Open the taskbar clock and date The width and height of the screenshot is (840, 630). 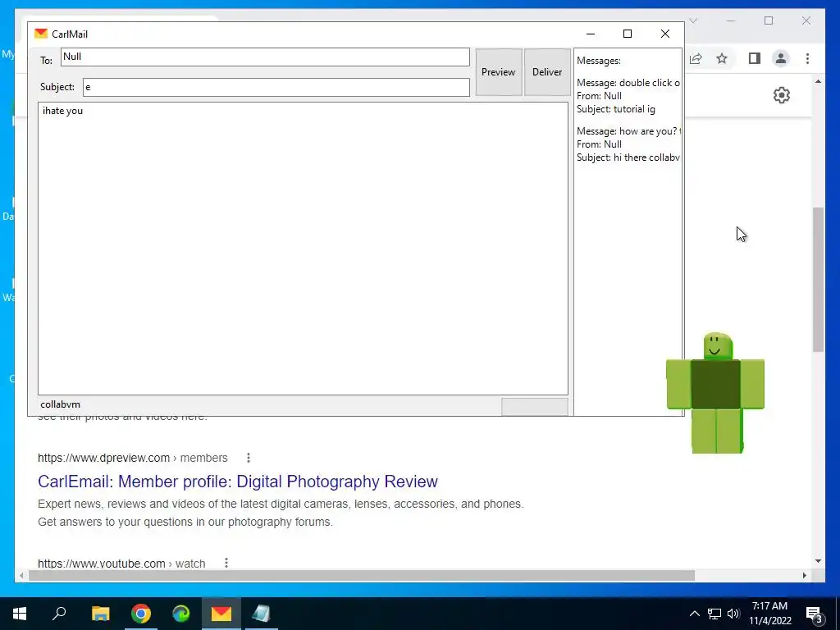(769, 614)
